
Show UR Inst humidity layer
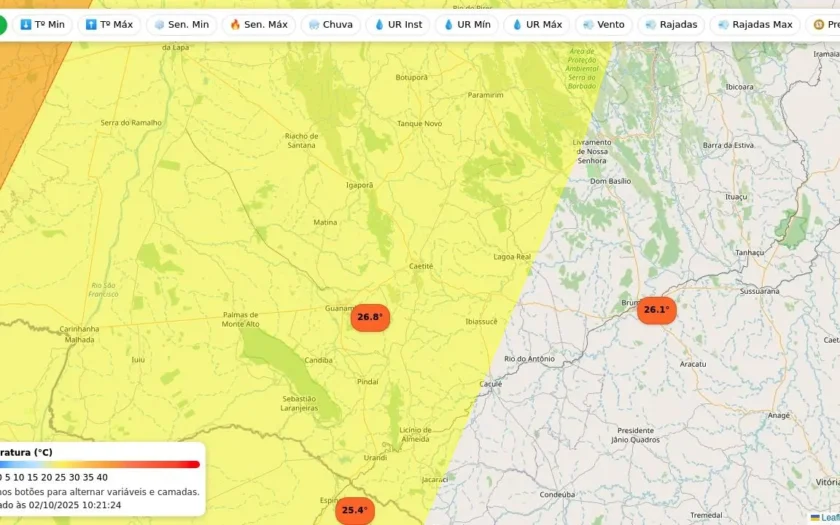click(398, 25)
